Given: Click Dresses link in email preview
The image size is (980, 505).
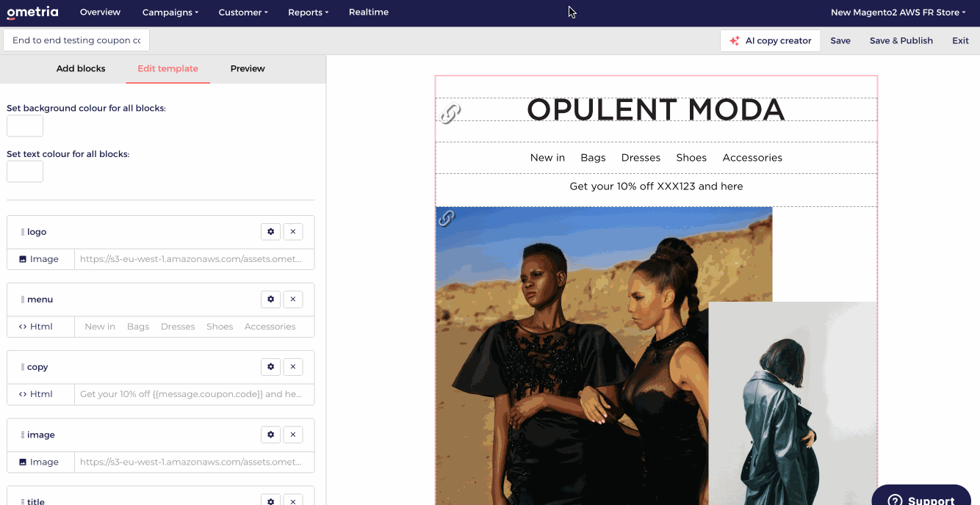Looking at the screenshot, I should (x=641, y=158).
